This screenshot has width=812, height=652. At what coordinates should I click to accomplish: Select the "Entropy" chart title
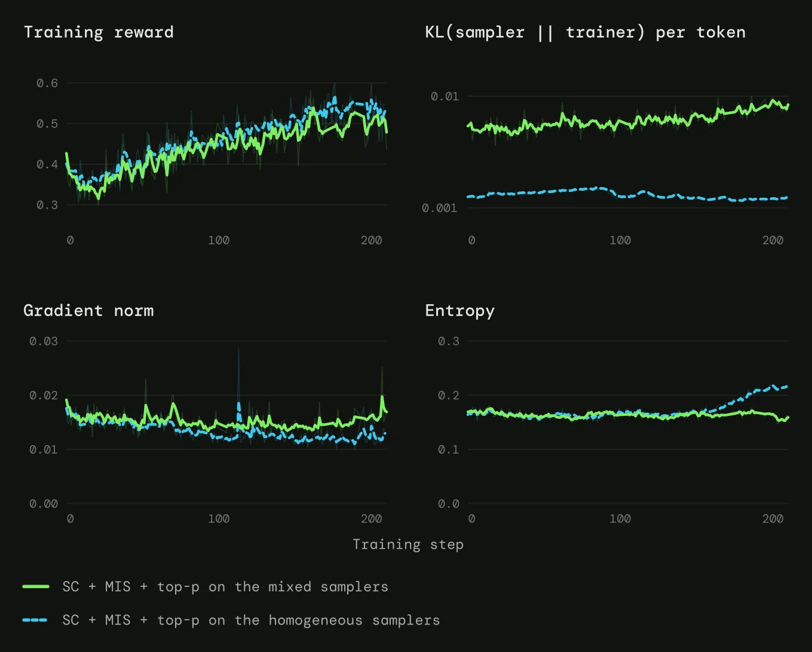[x=459, y=311]
